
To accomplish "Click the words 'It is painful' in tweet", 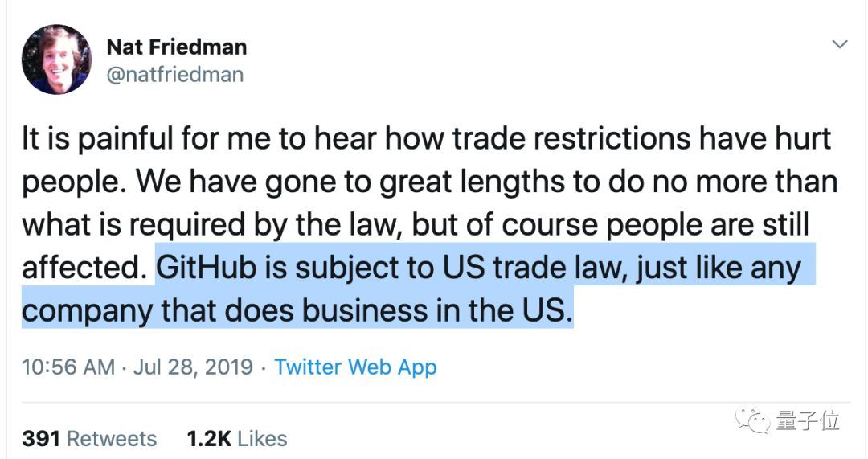I will click(88, 138).
